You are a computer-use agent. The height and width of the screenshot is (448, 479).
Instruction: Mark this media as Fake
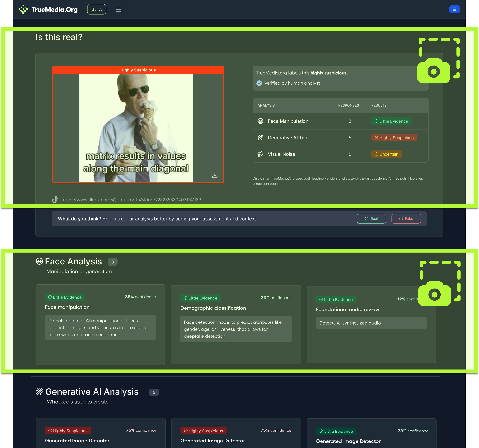click(406, 219)
